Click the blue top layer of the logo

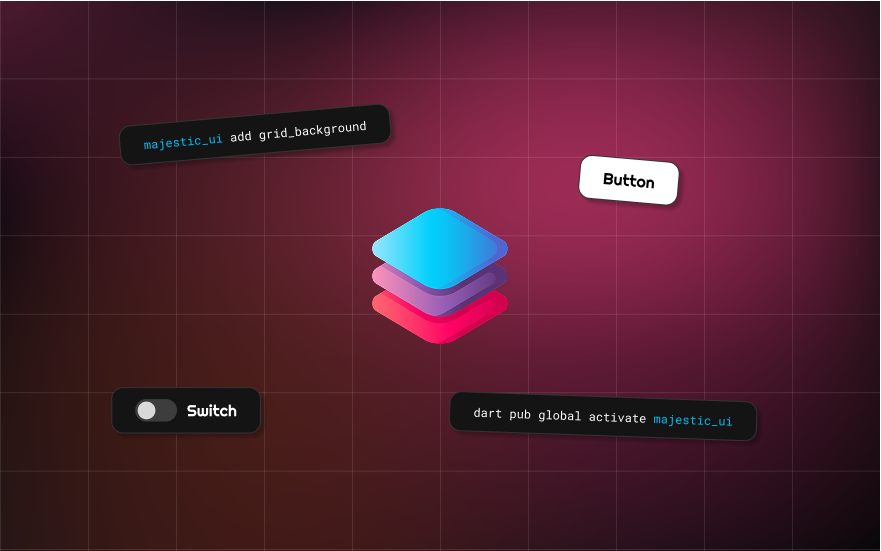pos(440,248)
